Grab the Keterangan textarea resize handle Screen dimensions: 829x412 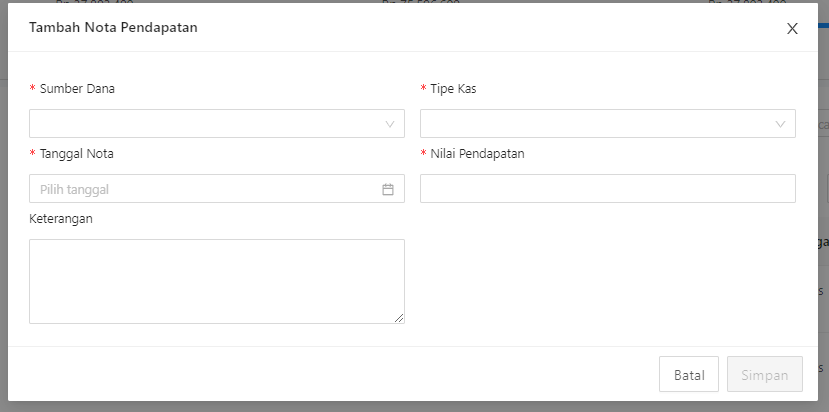click(399, 318)
